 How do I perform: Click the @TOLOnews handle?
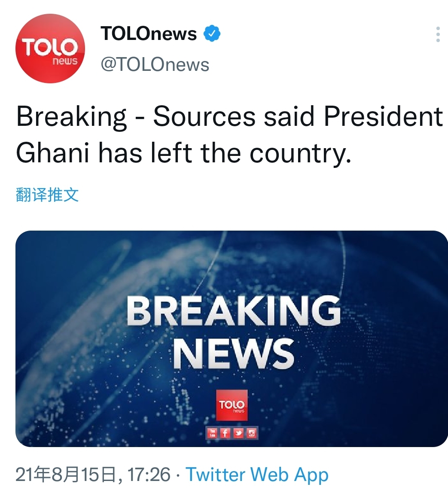pos(155,64)
